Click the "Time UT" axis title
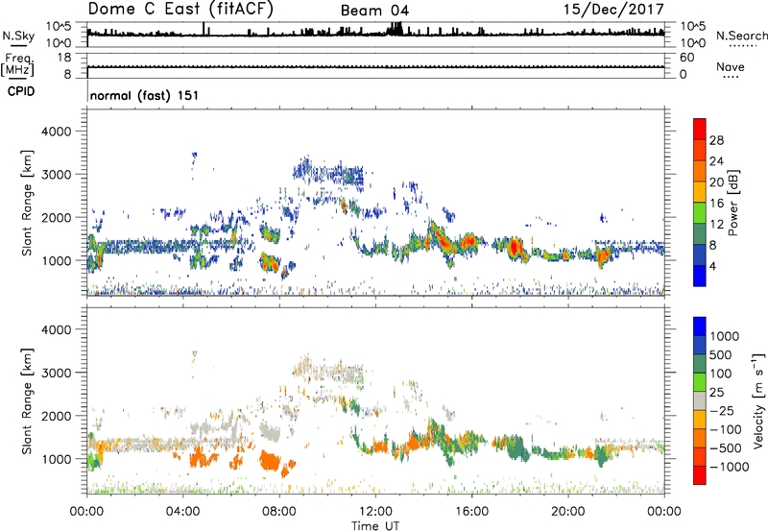 (375, 526)
